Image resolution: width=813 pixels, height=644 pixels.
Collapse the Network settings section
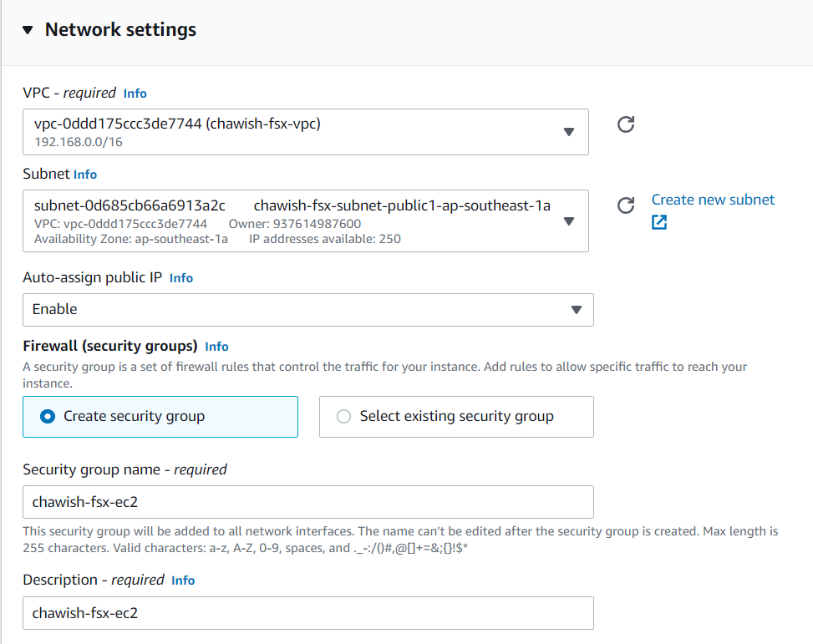tap(28, 29)
